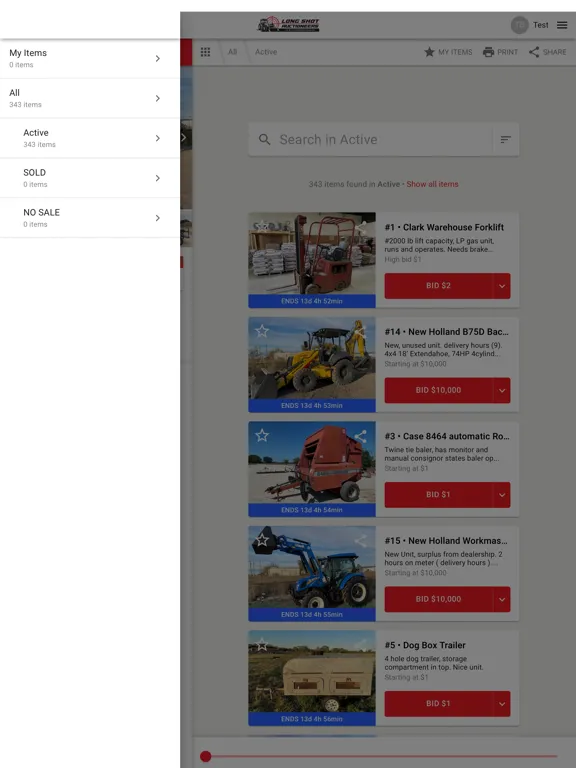
Task: Expand the All 343 items chevron
Action: pos(158,98)
